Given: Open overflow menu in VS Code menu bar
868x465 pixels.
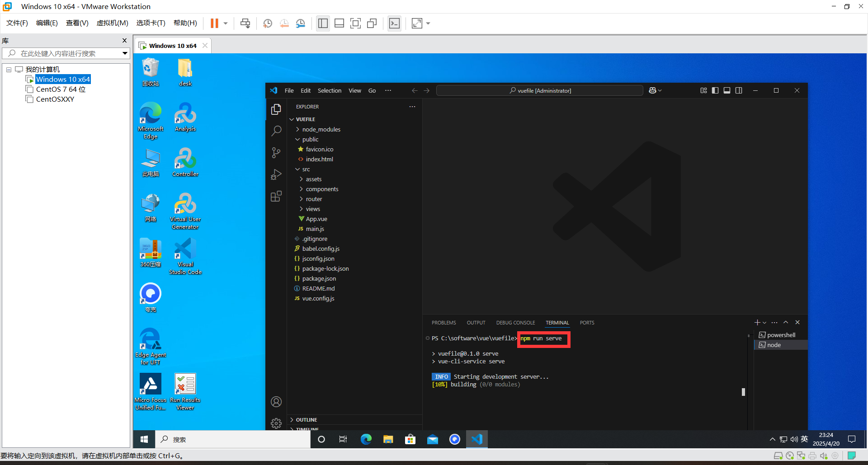Looking at the screenshot, I should [x=388, y=90].
